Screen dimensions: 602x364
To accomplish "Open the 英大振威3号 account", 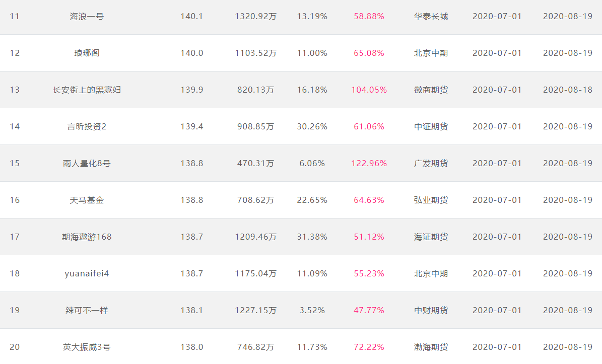I will click(x=87, y=347).
